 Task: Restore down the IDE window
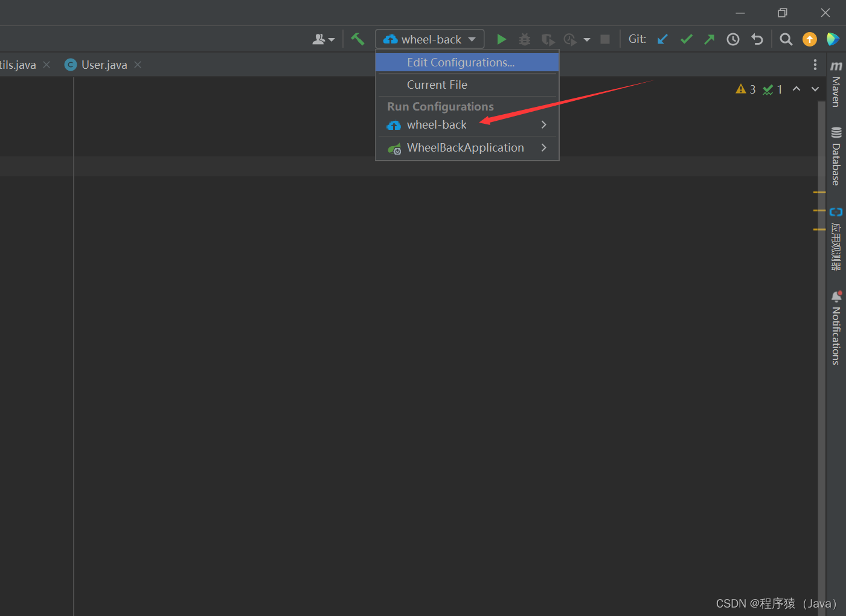783,13
